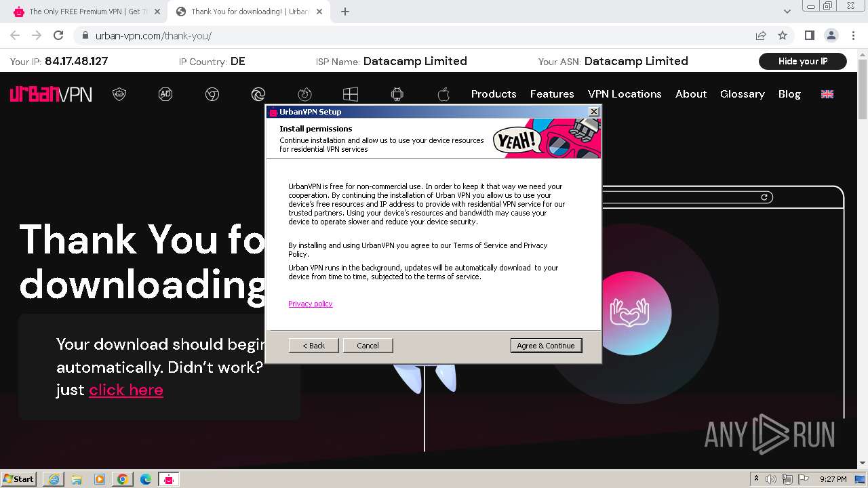
Task: Click the IP address 84.17.48.127
Action: 76,61
